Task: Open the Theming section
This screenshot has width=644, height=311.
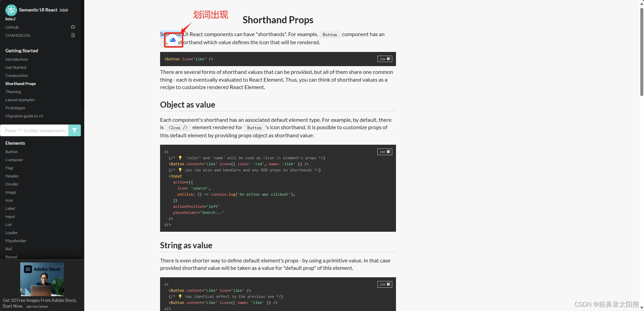Action: click(13, 92)
